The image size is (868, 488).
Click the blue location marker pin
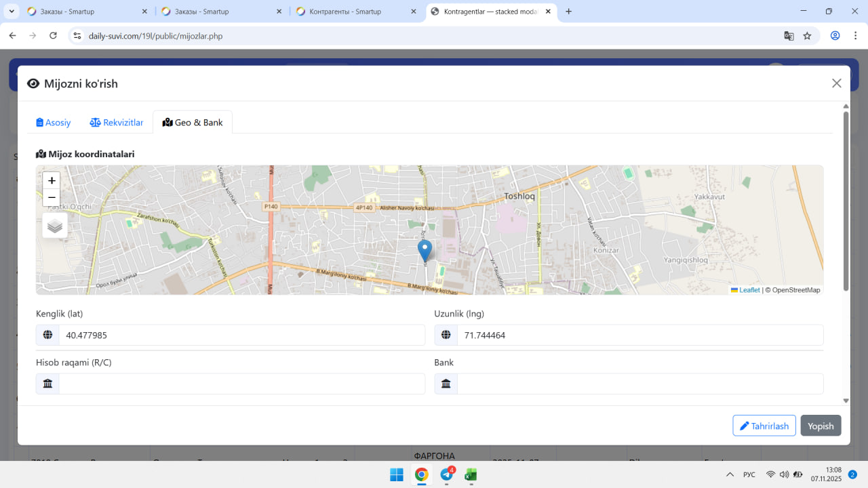coord(425,250)
